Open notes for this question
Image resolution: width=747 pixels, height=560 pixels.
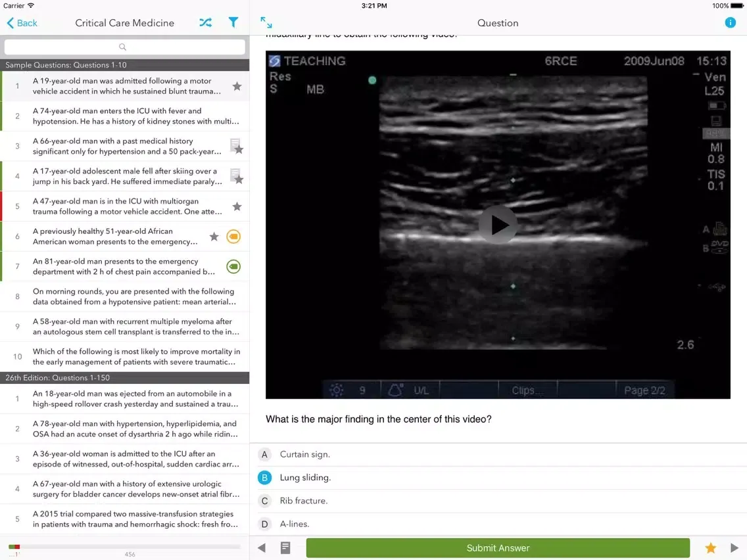pos(285,548)
